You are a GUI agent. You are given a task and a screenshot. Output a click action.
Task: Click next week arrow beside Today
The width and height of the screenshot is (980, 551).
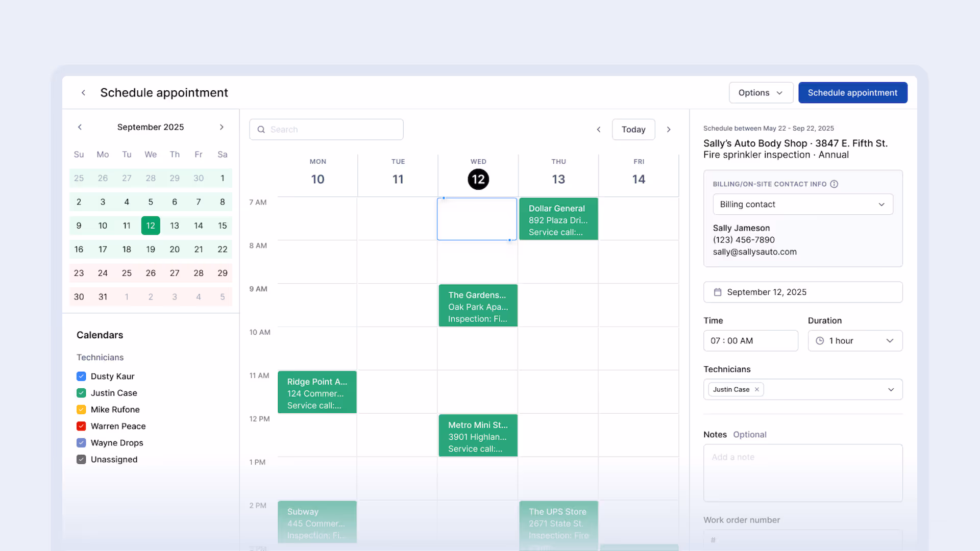point(669,130)
